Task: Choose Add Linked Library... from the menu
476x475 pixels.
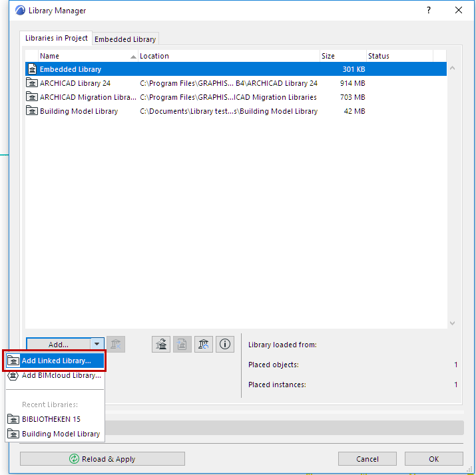Action: coord(55,361)
